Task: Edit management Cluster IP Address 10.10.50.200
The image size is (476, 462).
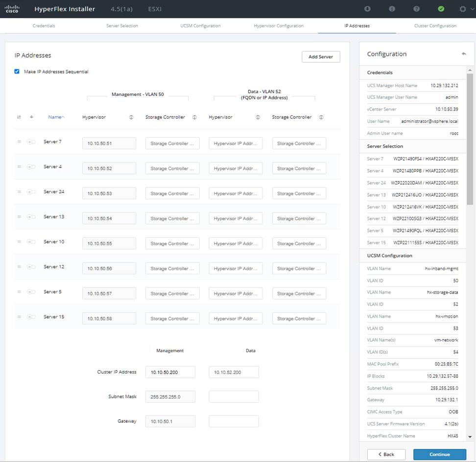Action: 170,372
